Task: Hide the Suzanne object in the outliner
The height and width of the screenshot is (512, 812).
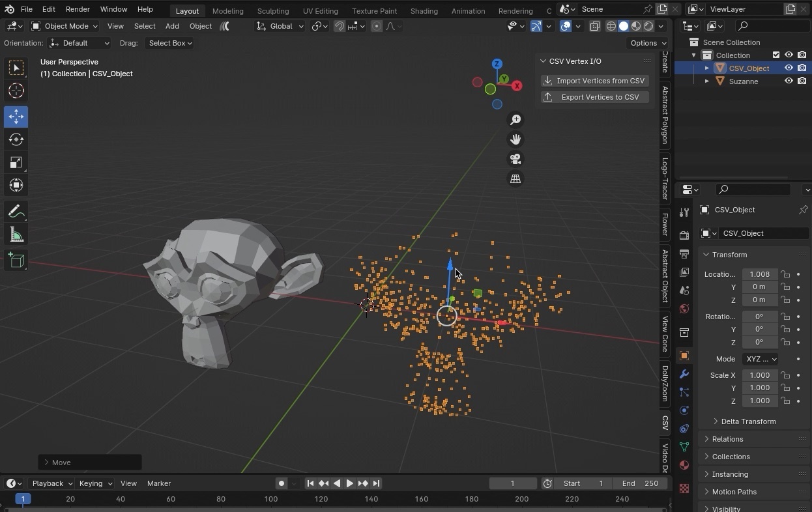Action: point(789,81)
